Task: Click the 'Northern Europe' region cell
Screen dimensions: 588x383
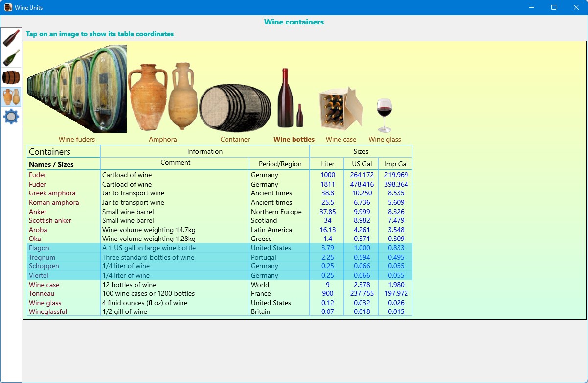Action: (276, 212)
